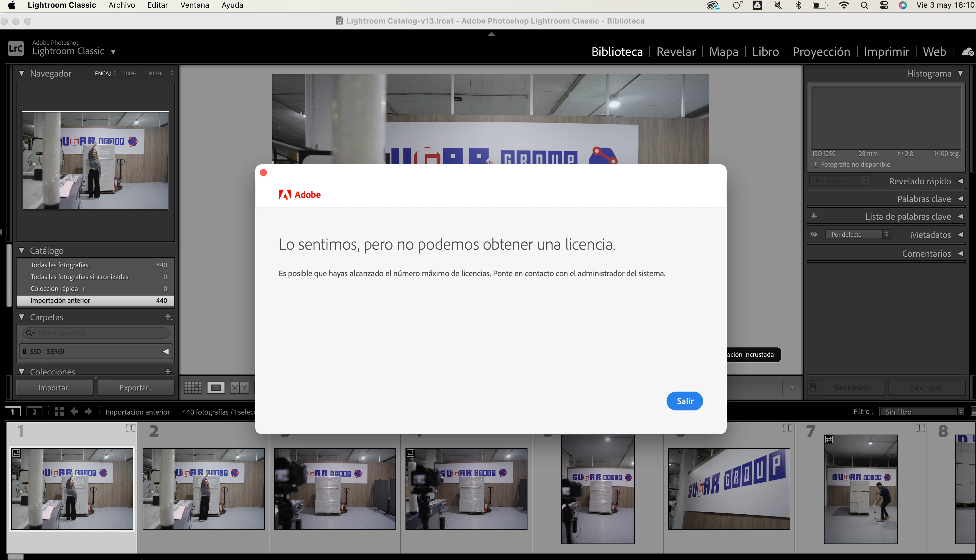Open secondary display window 2 icon
Screen dimensions: 976x560
pyautogui.click(x=34, y=412)
